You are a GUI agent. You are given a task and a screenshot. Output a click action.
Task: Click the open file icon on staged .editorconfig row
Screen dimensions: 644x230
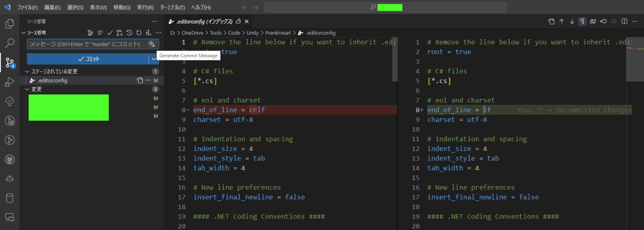[x=140, y=81]
